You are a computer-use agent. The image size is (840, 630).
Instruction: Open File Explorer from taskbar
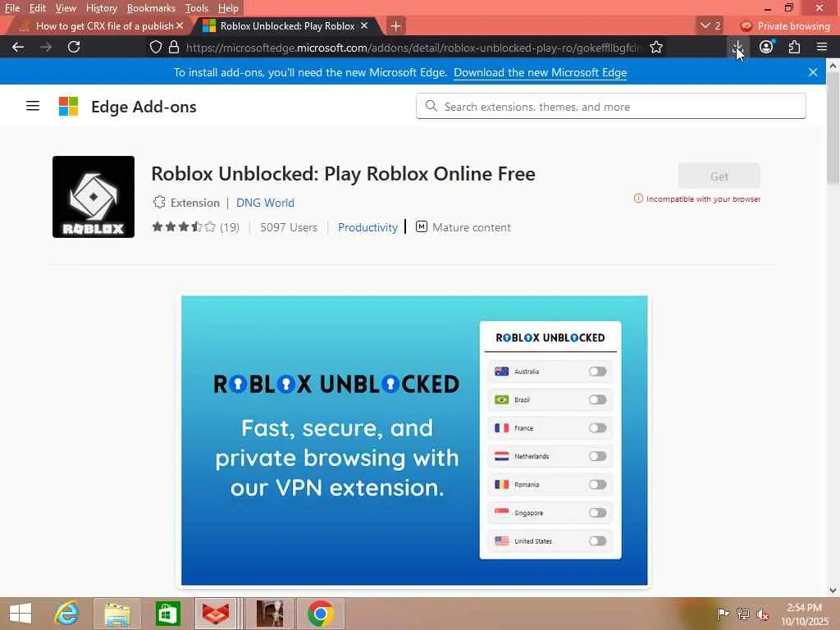pos(117,614)
